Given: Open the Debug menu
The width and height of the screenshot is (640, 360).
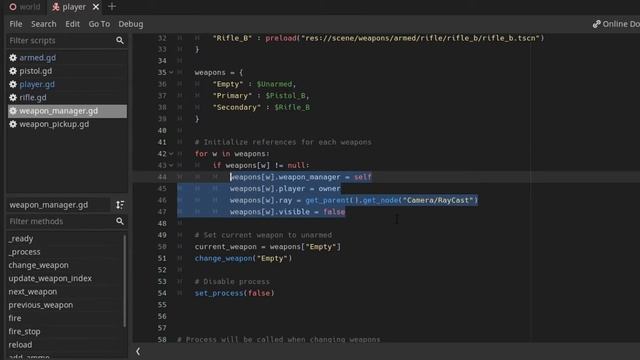Looking at the screenshot, I should tap(131, 24).
